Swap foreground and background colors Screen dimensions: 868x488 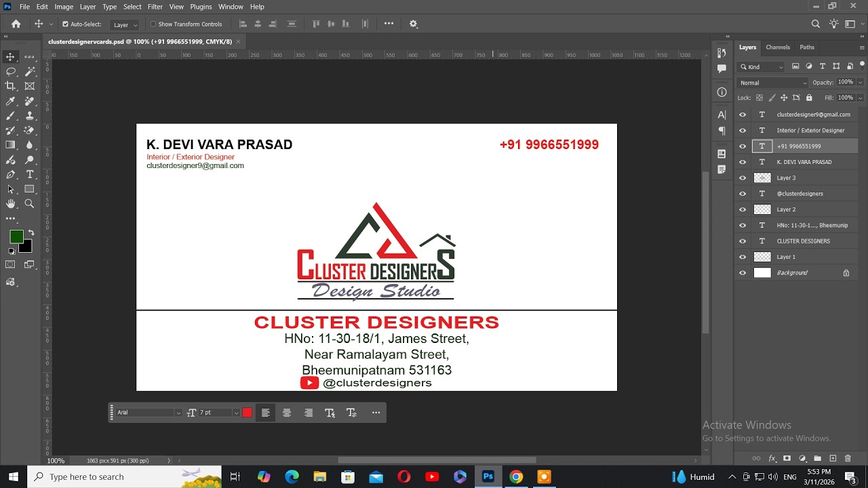(31, 232)
